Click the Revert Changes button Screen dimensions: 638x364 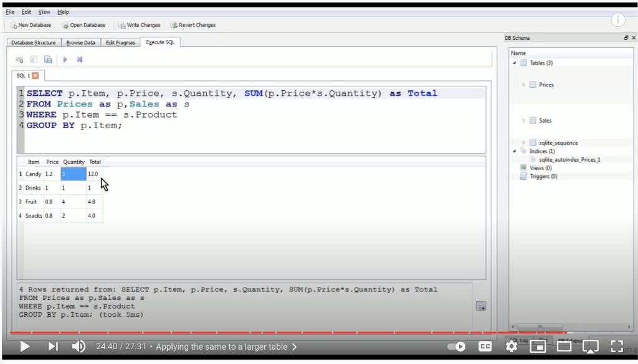(192, 25)
